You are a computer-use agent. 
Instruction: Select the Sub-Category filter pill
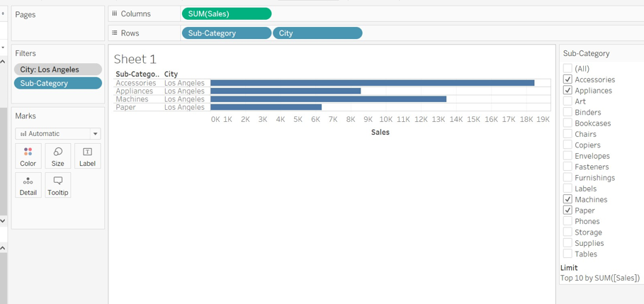(58, 83)
